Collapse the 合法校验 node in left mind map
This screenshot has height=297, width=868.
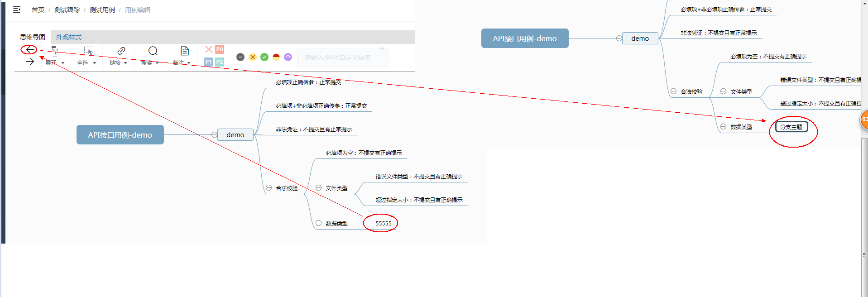point(269,188)
